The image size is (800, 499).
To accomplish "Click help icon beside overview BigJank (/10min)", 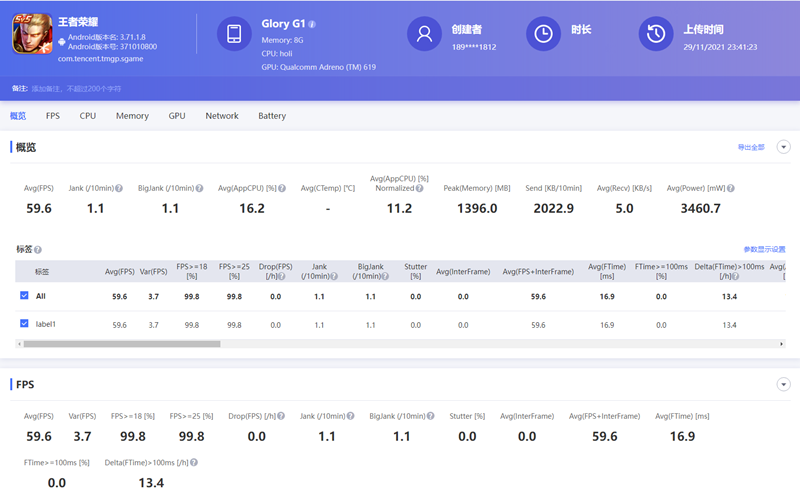I will pyautogui.click(x=199, y=188).
